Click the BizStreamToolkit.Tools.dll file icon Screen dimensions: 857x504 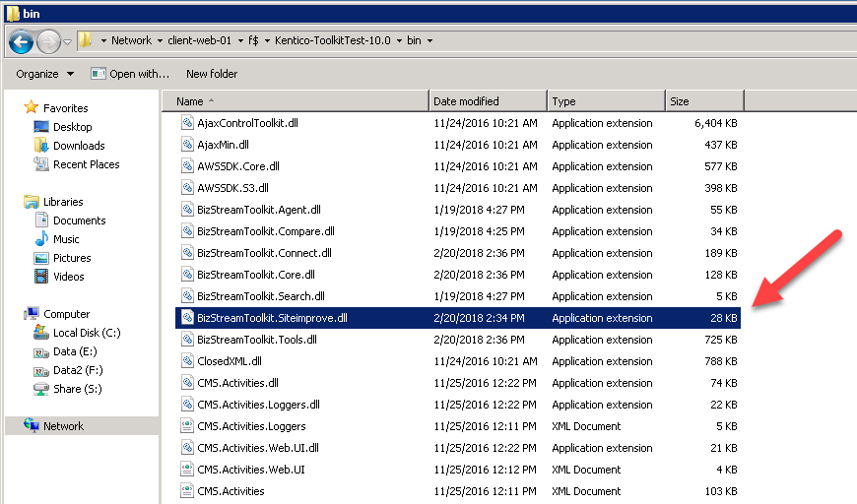tap(187, 339)
